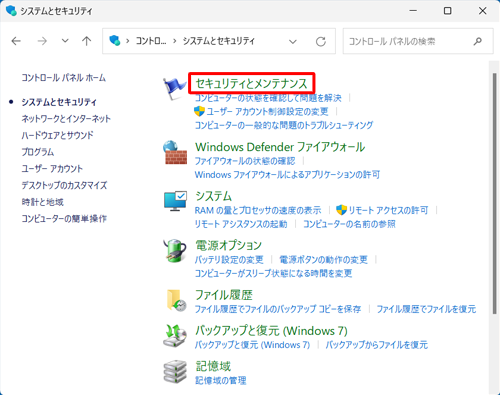The width and height of the screenshot is (500, 395).
Task: Open ハードウェアとサウンド category
Action: pyautogui.click(x=57, y=135)
